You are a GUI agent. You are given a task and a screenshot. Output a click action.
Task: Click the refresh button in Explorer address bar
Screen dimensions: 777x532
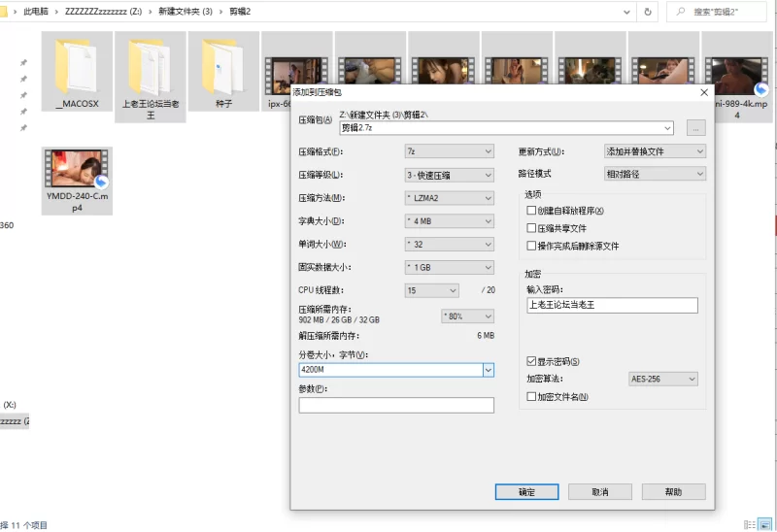(x=647, y=12)
